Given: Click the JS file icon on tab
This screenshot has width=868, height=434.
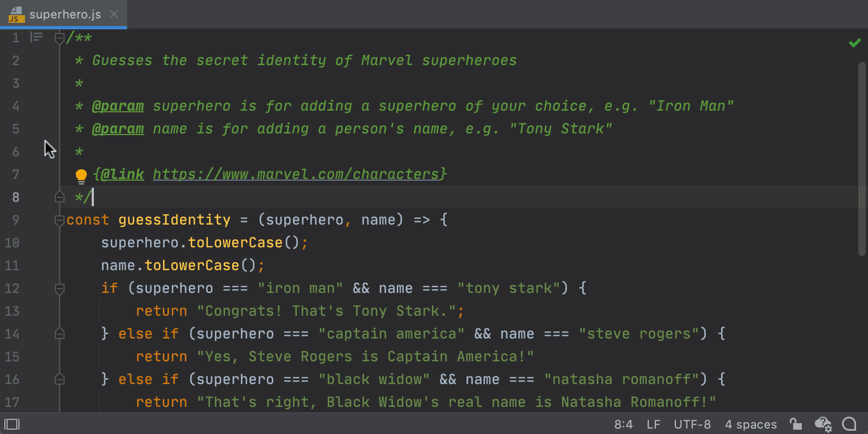Looking at the screenshot, I should pos(16,15).
